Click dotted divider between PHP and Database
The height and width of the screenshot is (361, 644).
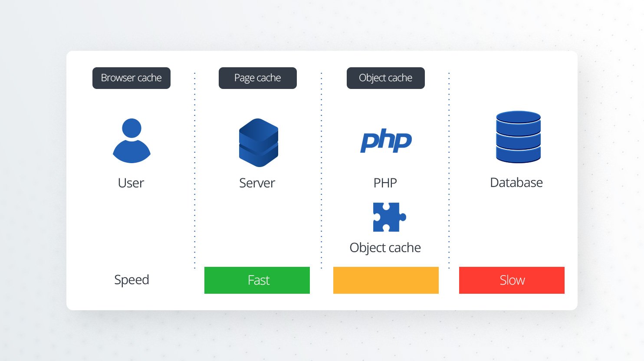(449, 169)
